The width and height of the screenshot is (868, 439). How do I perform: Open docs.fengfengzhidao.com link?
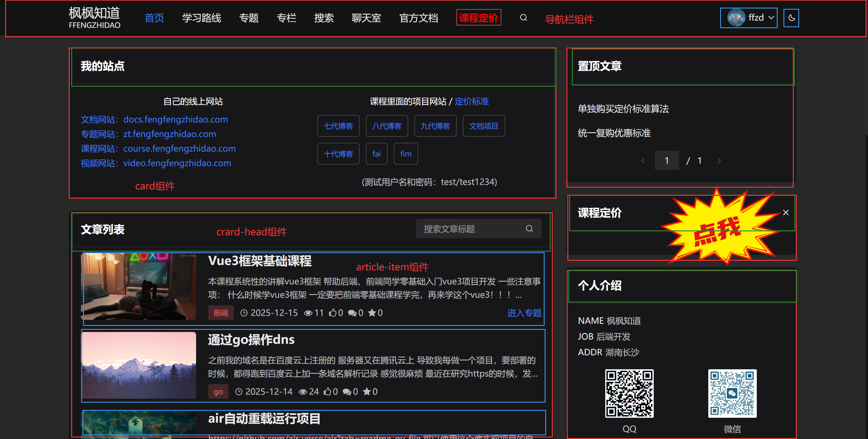tap(175, 119)
